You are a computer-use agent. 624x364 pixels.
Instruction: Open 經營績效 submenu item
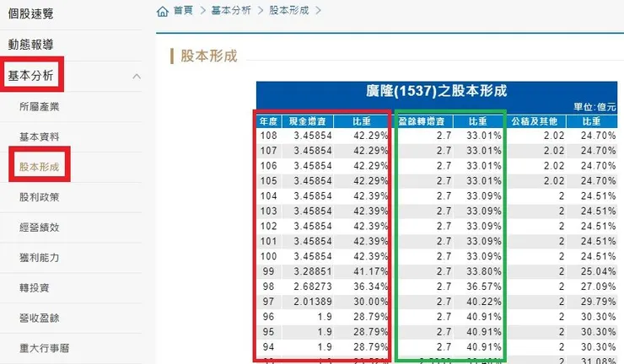pos(40,227)
